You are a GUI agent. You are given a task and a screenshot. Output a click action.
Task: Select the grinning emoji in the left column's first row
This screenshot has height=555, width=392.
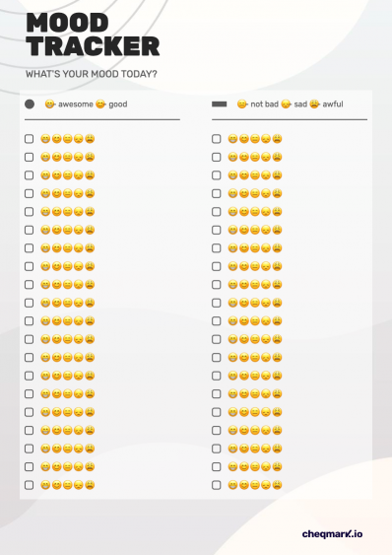point(45,139)
